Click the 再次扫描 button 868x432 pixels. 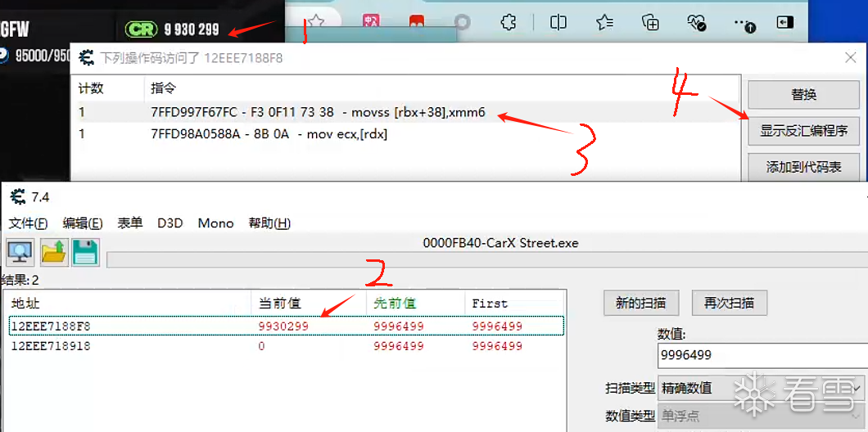tap(729, 303)
